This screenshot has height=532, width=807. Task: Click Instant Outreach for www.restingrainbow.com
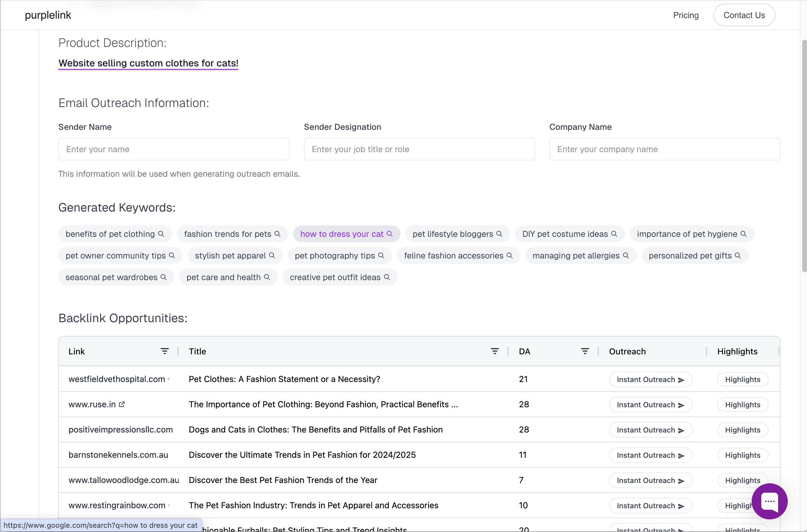pyautogui.click(x=651, y=506)
